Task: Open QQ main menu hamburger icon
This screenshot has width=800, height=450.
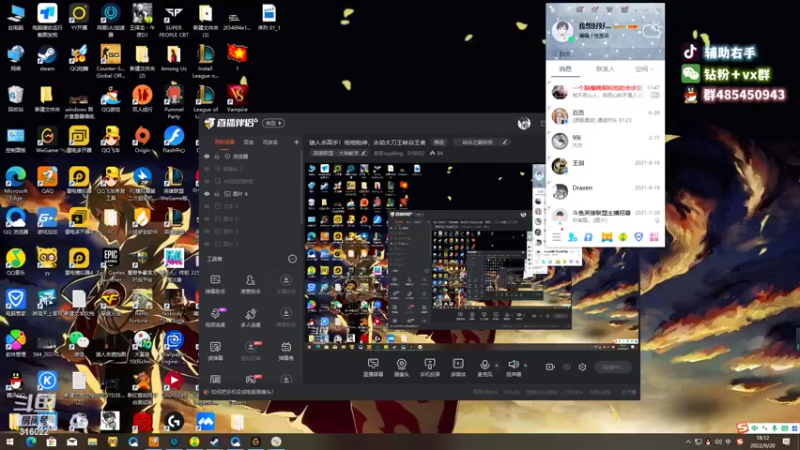Action: click(556, 237)
